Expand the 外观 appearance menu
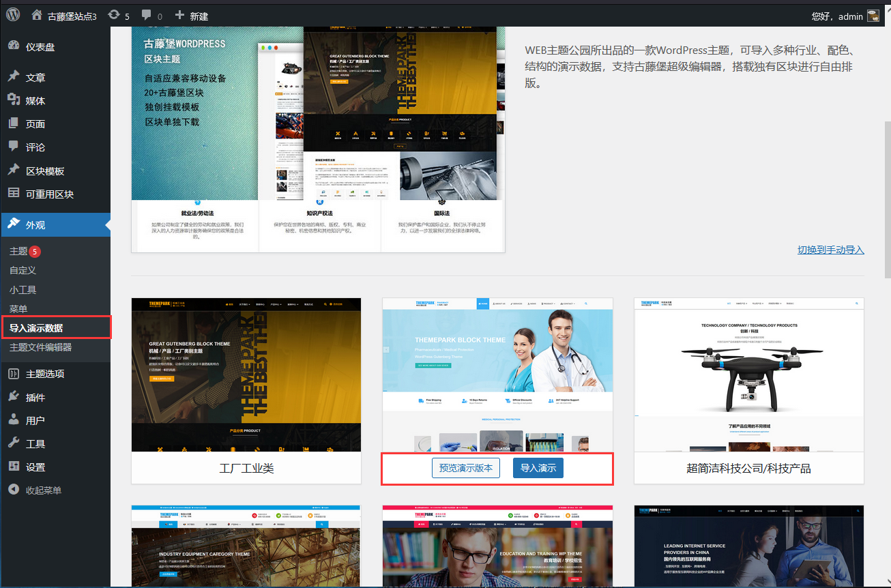This screenshot has width=891, height=588. (x=31, y=224)
